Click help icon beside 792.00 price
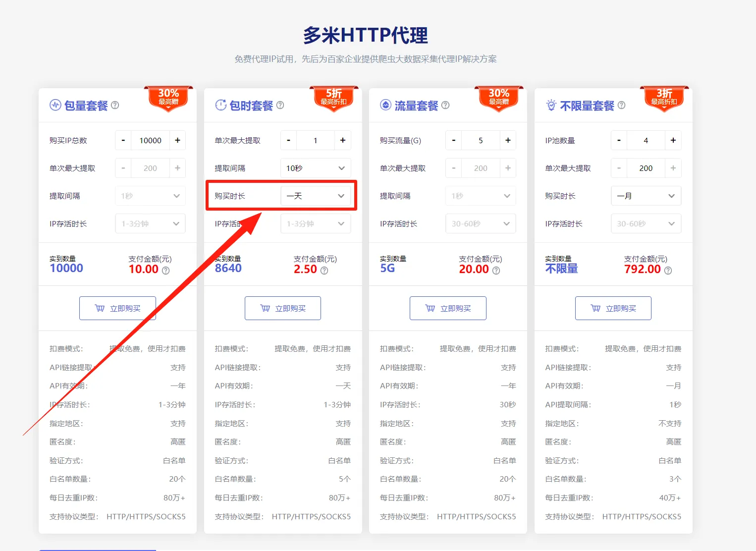The height and width of the screenshot is (551, 756). (668, 271)
